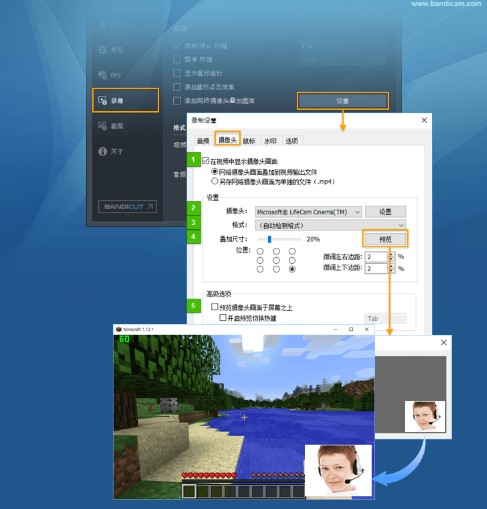Image resolution: width=487 pixels, height=509 pixels.
Task: Enable the 暂停 热键 checkbox
Action: pos(177,59)
